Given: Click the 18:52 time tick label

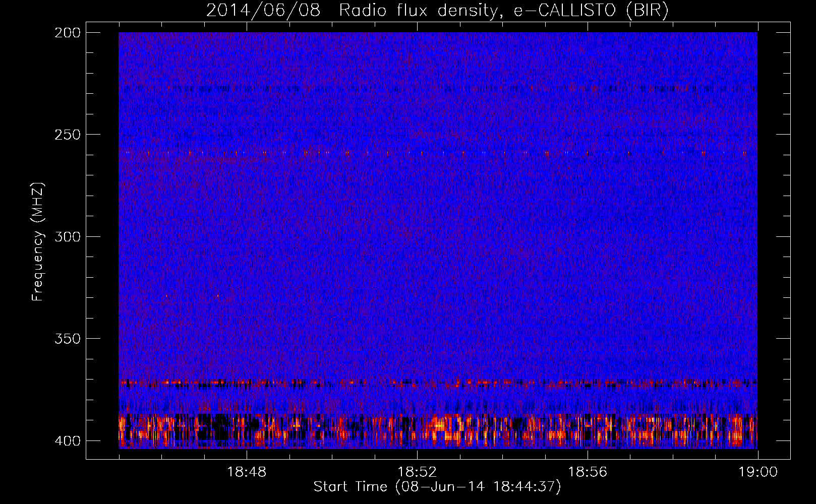Looking at the screenshot, I should [417, 472].
